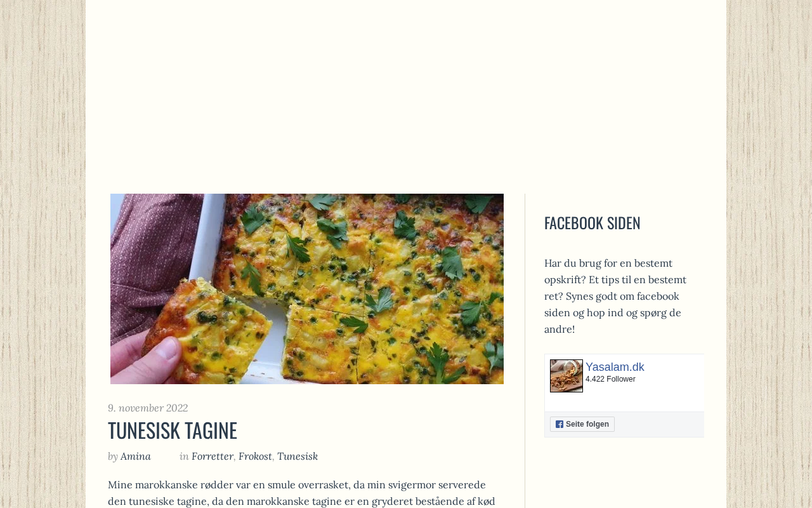Viewport: 812px width, 508px height.
Task: Follow the page via Seite folgen
Action: [x=582, y=424]
